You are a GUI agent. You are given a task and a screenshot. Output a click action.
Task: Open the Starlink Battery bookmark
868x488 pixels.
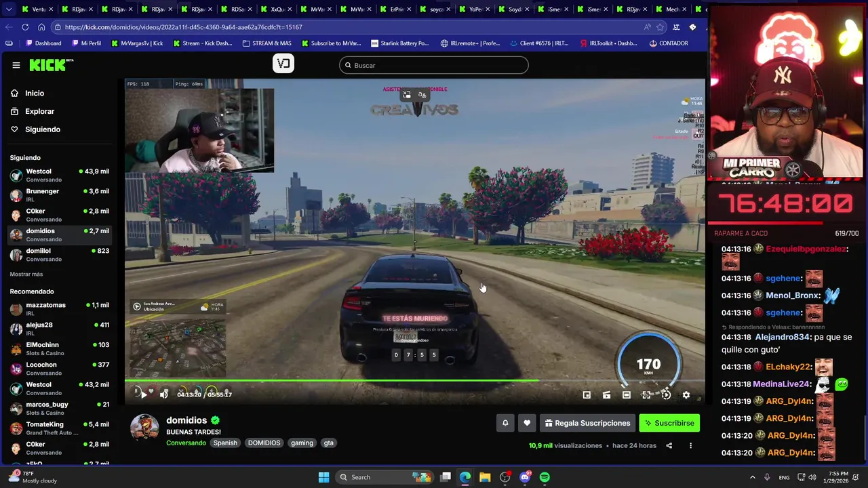tap(400, 43)
